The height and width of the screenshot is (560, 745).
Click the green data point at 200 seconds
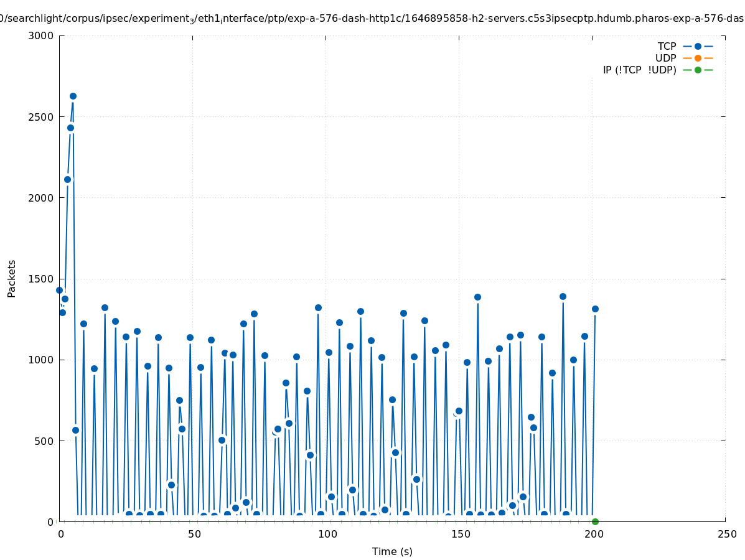(x=595, y=521)
